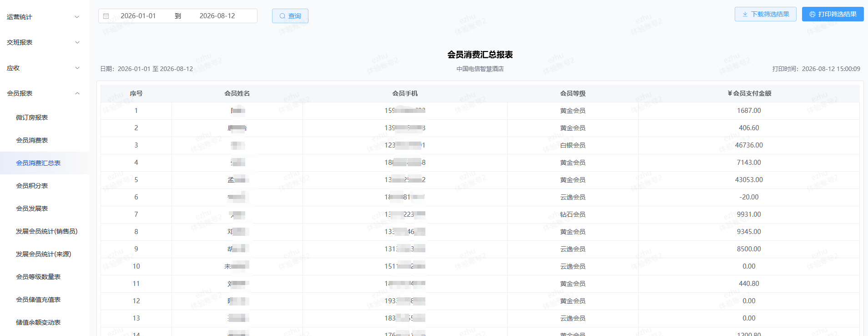The height and width of the screenshot is (336, 868).
Task: Click amount cell 43053.00
Action: point(749,180)
